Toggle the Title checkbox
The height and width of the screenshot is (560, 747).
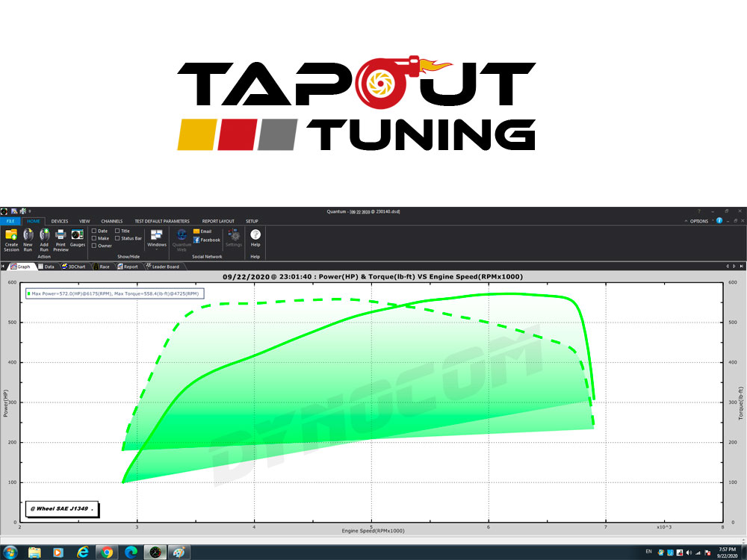[117, 231]
